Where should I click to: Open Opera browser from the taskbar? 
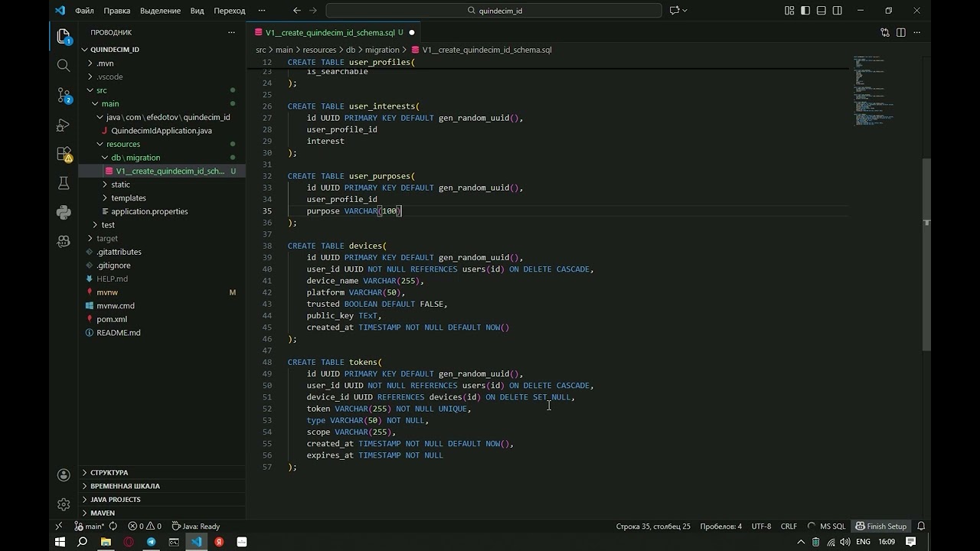pyautogui.click(x=129, y=542)
